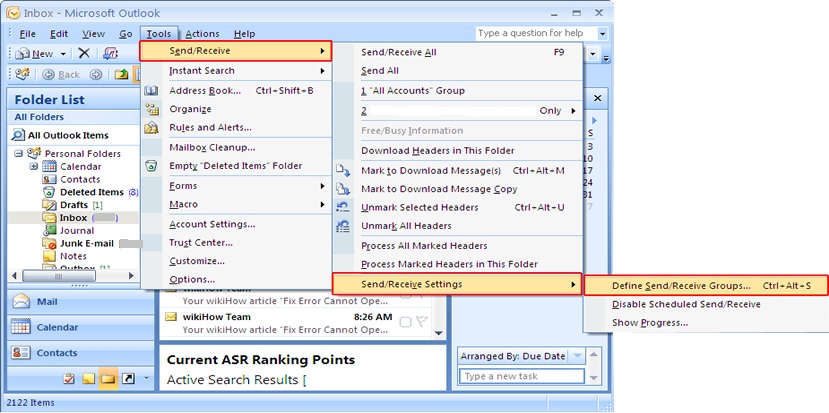The image size is (829, 413).
Task: Choose Process All Marked Headers
Action: coord(458,246)
